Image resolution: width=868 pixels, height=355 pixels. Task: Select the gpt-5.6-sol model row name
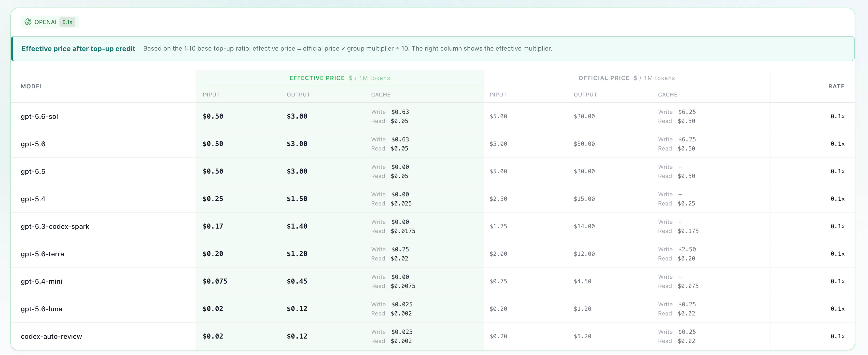40,117
